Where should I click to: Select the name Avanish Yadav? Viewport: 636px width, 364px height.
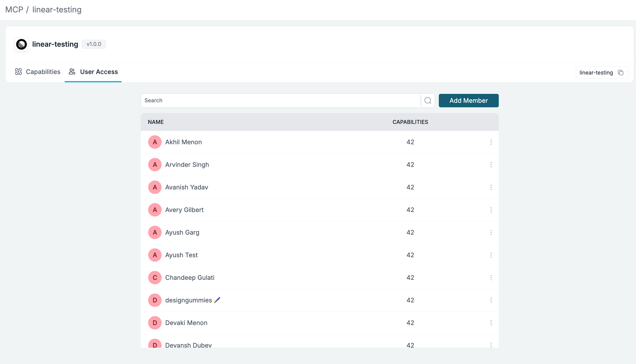[187, 187]
